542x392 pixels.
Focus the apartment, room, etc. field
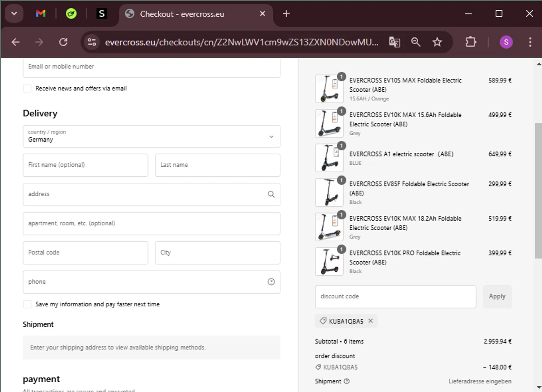[x=151, y=224]
